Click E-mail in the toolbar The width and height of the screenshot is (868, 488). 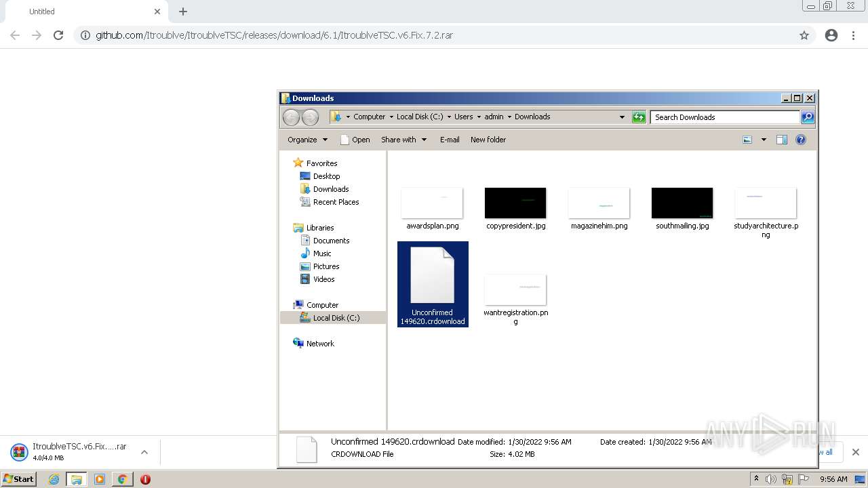(x=450, y=140)
